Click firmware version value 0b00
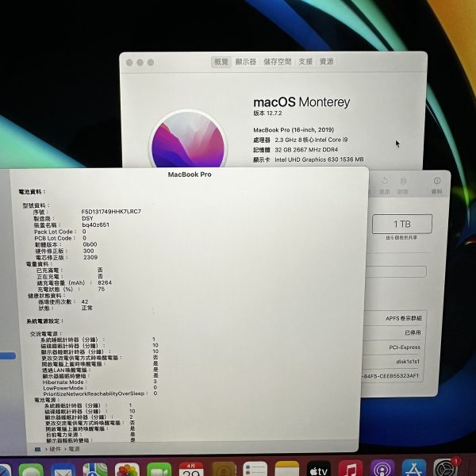Viewport: 476px width, 476px height. [x=90, y=244]
